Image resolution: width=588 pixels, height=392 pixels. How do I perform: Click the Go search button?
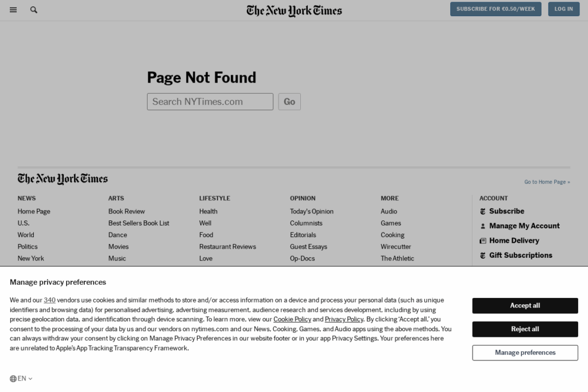click(289, 102)
